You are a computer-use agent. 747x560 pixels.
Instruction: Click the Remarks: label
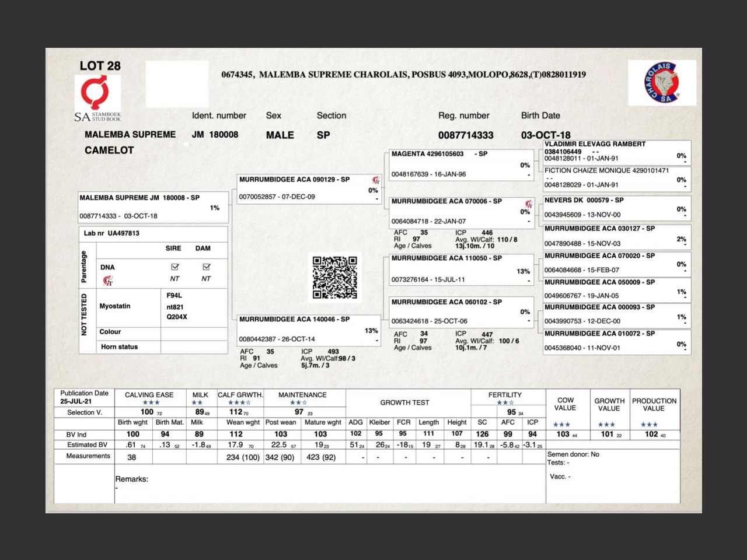(131, 479)
